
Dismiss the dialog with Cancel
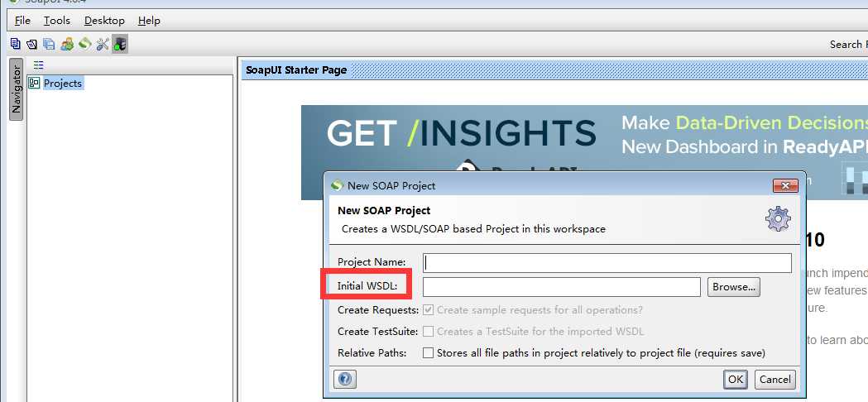[775, 380]
